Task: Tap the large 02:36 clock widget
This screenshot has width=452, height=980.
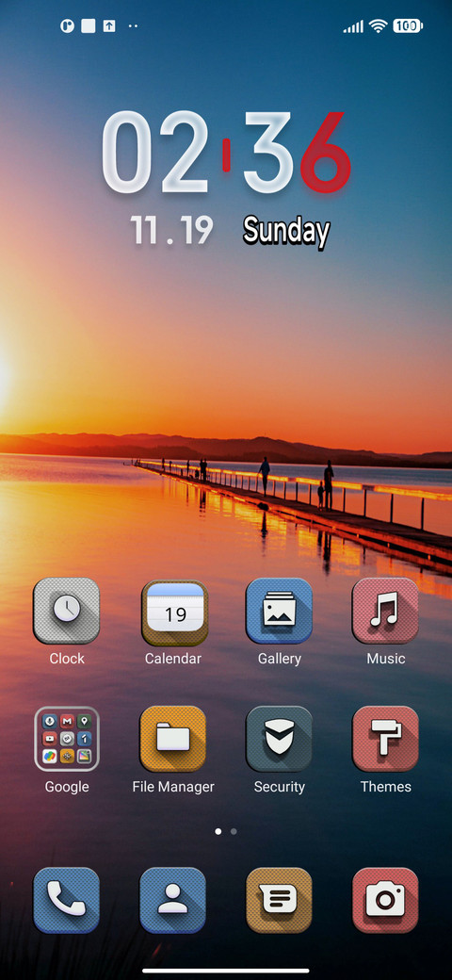Action: point(226,153)
